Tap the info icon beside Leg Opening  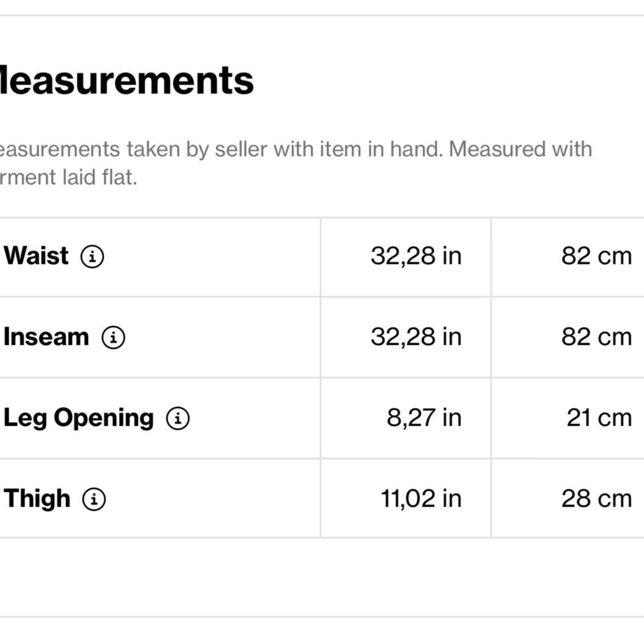tap(178, 418)
